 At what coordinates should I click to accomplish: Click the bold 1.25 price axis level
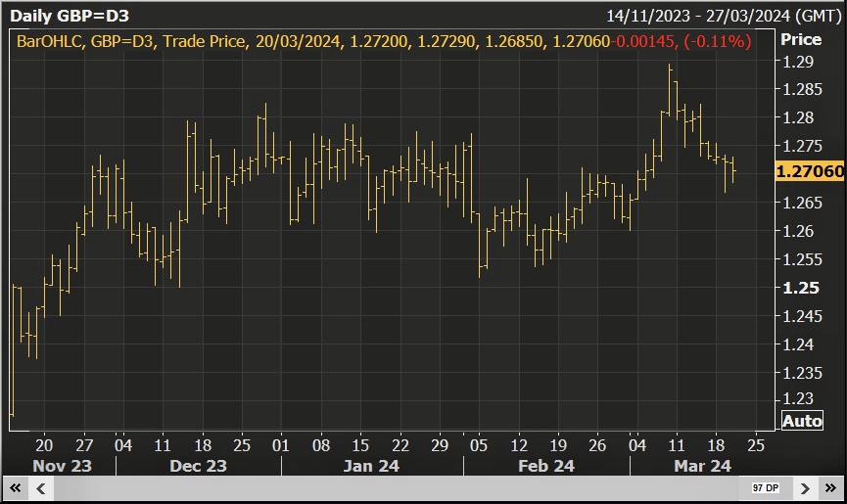coord(795,288)
